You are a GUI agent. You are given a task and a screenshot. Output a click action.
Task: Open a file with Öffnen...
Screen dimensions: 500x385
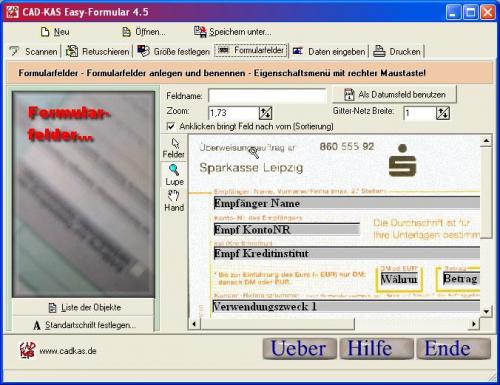pos(144,32)
